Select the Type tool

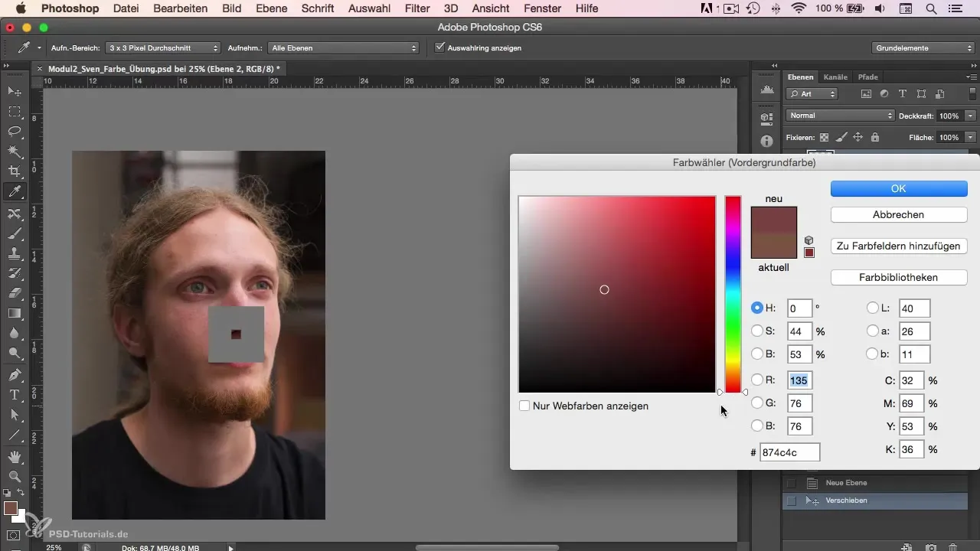(x=14, y=395)
